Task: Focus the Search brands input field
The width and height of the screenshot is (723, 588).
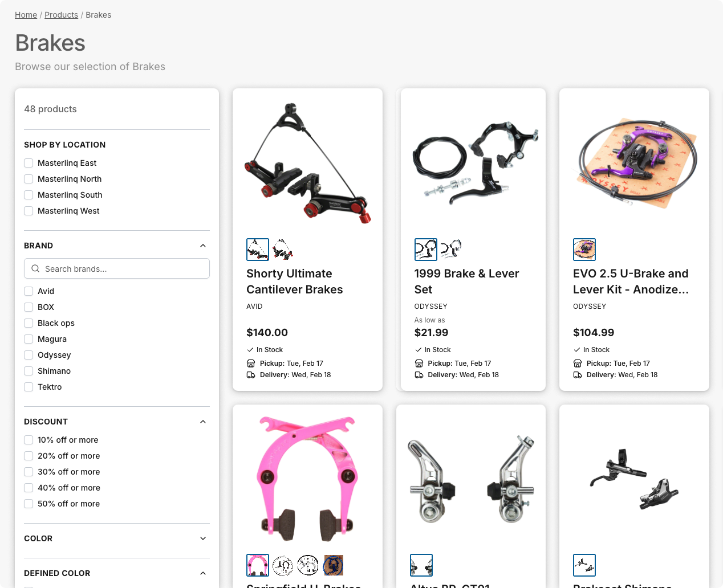Action: pos(117,268)
